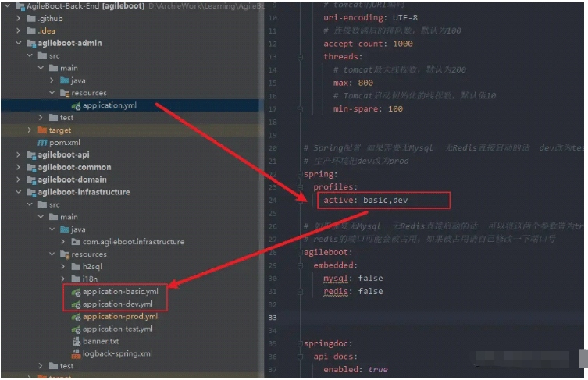This screenshot has width=588, height=380.
Task: Click the 'uri-encoding: UTF-8' line
Action: click(x=370, y=18)
